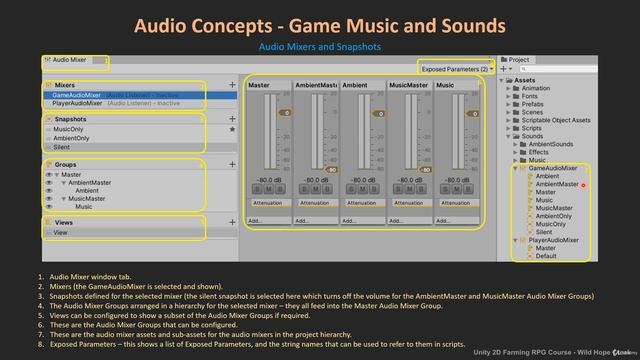640x360 pixels.
Task: Select the AmbientOnly snapshot
Action: [140, 138]
